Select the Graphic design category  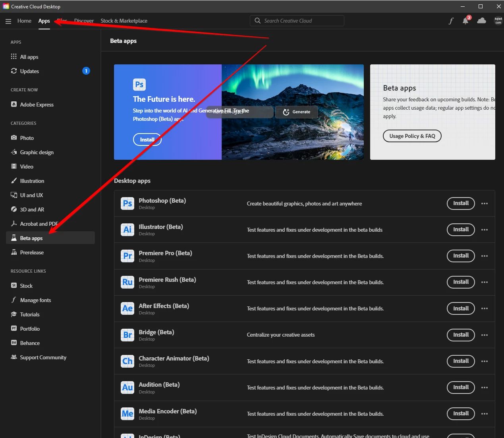[x=50, y=152]
